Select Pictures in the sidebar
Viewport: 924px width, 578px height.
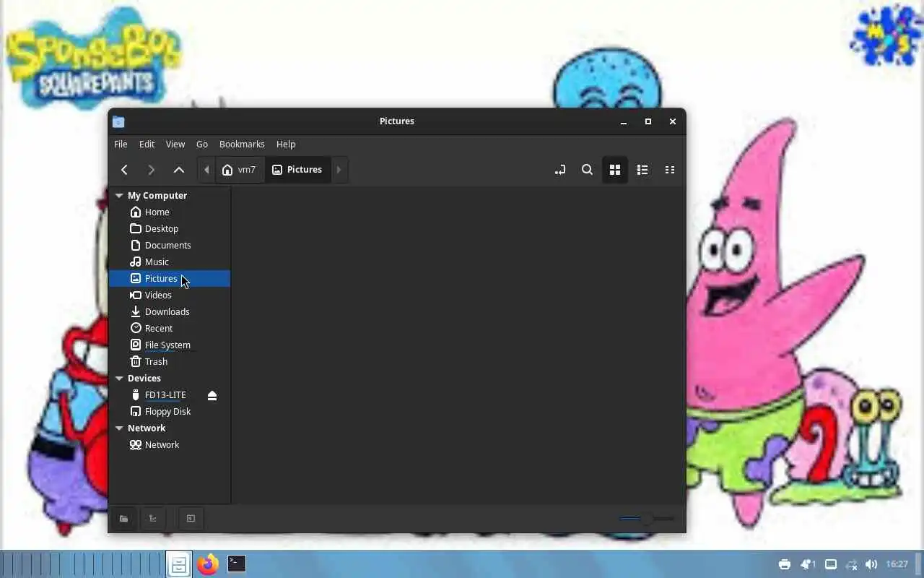coord(170,279)
